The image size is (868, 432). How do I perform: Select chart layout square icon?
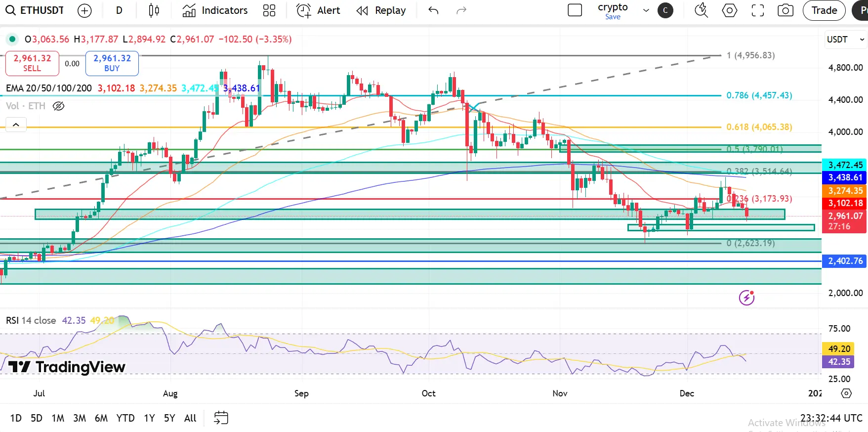575,10
